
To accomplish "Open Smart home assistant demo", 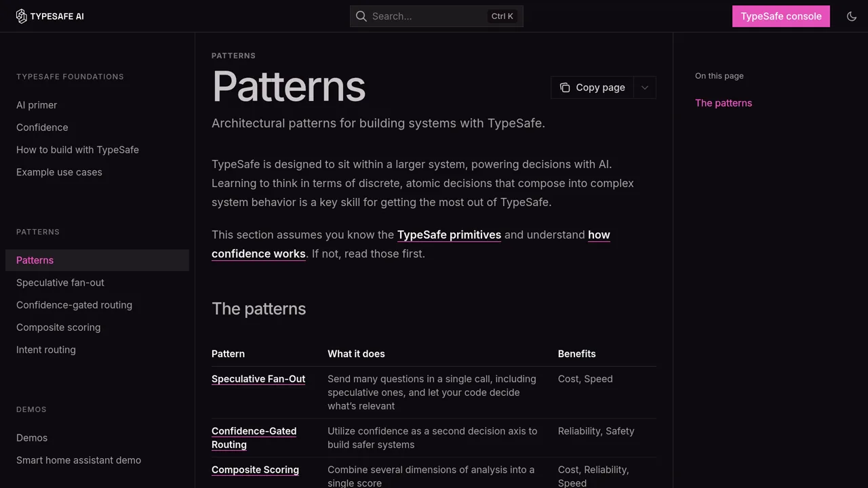I will [x=79, y=460].
